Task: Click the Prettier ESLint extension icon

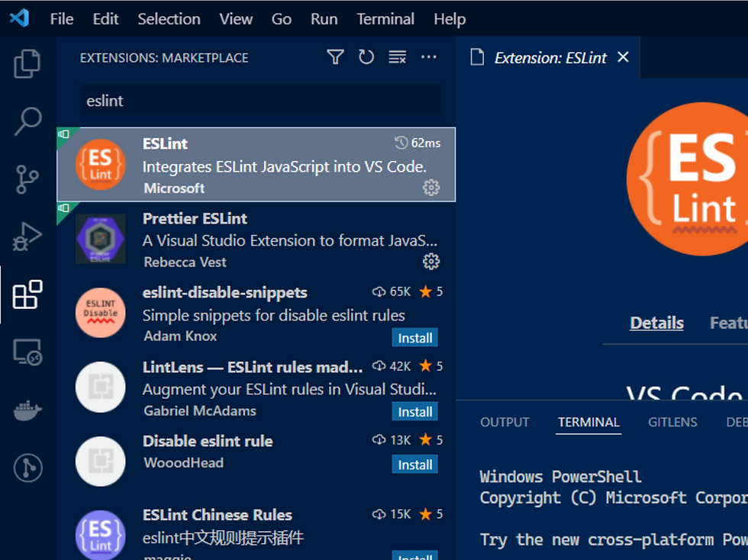Action: (x=101, y=239)
